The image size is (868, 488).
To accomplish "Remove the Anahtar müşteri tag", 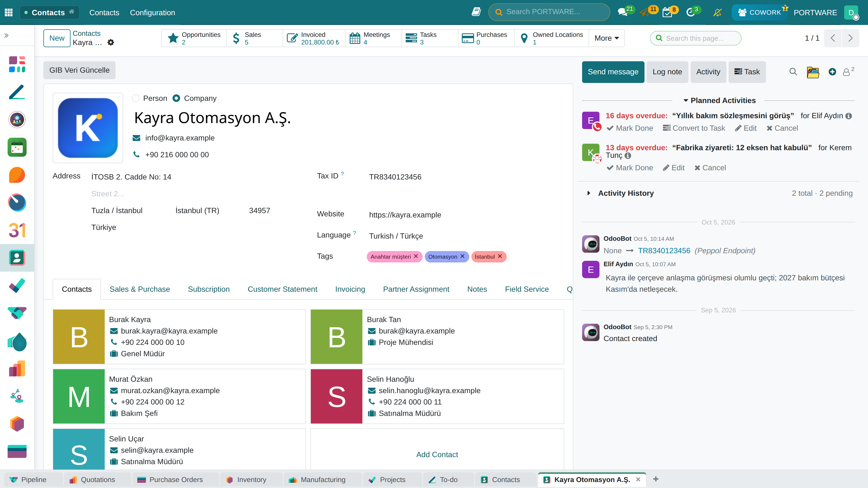I will [416, 256].
